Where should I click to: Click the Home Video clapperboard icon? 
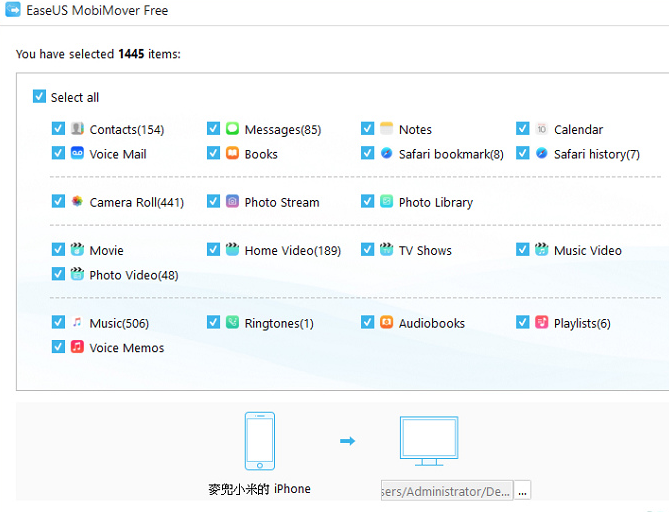232,249
